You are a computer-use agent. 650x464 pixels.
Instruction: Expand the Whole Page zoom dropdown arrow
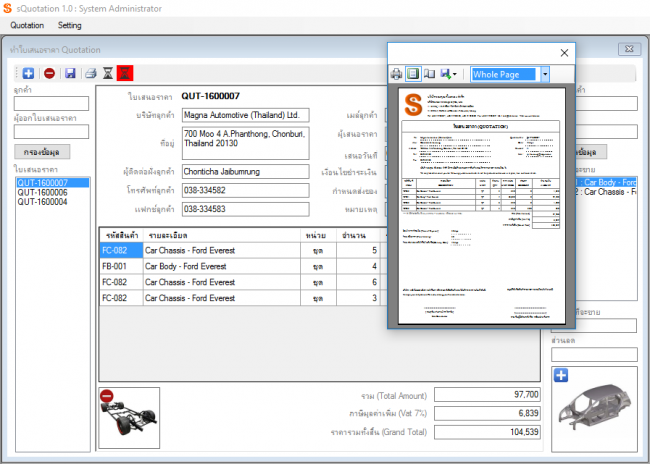click(x=545, y=75)
